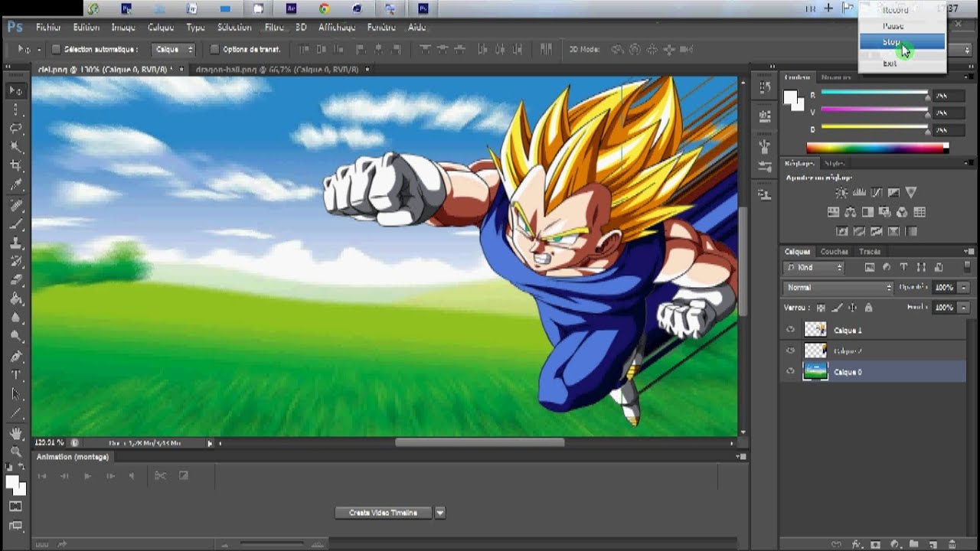Screen dimensions: 980x551
Task: Open the Layers panel flyout menu
Action: click(x=970, y=251)
